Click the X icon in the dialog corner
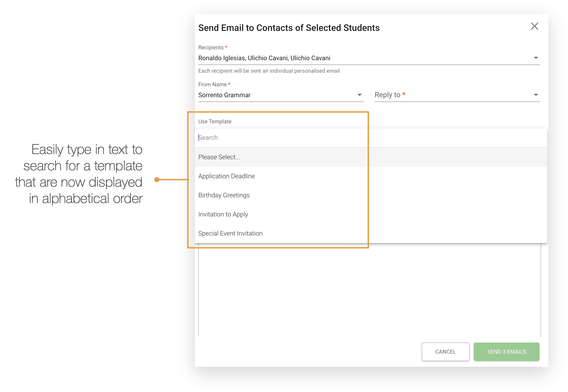 (x=535, y=26)
